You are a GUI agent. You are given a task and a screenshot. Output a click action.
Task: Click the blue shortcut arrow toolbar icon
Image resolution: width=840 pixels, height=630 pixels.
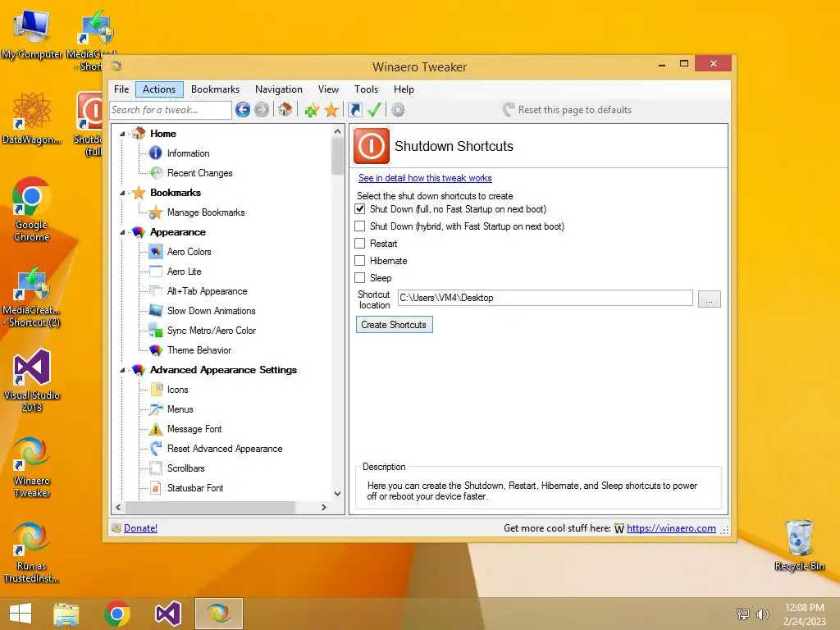pos(355,110)
